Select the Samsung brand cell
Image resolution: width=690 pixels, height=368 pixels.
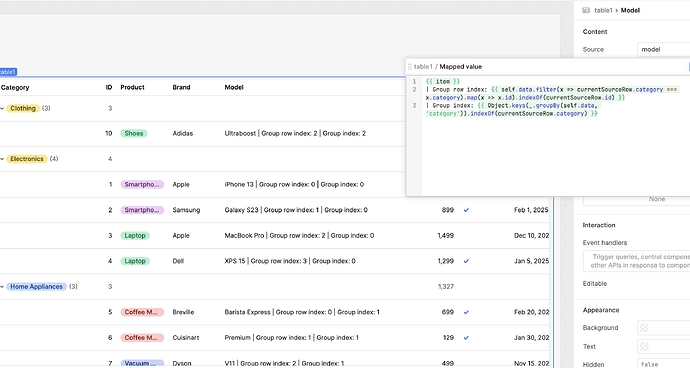click(186, 210)
